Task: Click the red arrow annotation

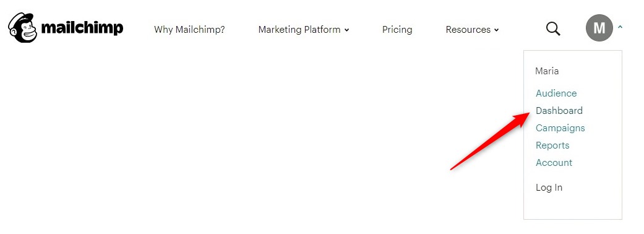Action: coord(490,141)
